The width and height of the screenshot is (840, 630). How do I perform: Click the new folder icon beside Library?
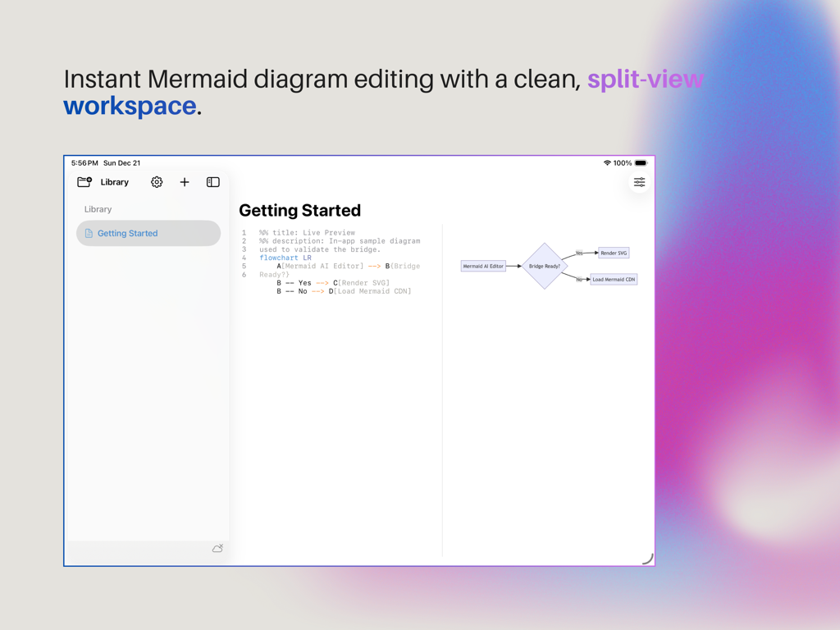point(84,182)
